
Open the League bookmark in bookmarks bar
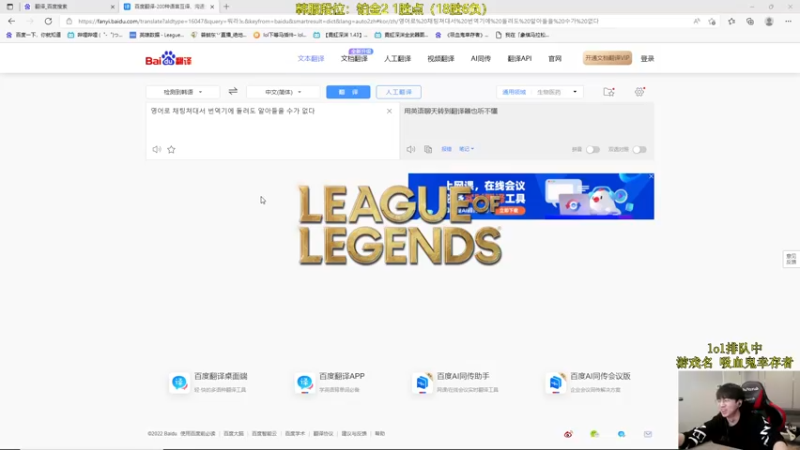157,35
